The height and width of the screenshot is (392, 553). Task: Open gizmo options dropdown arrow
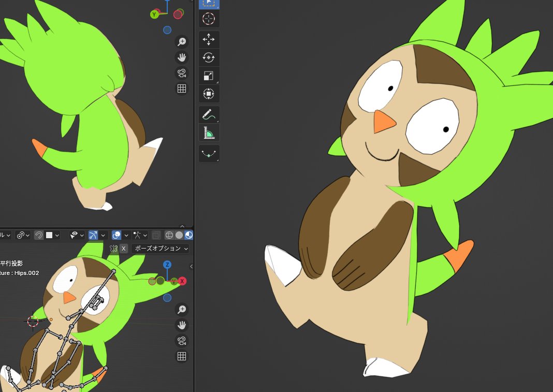click(103, 235)
